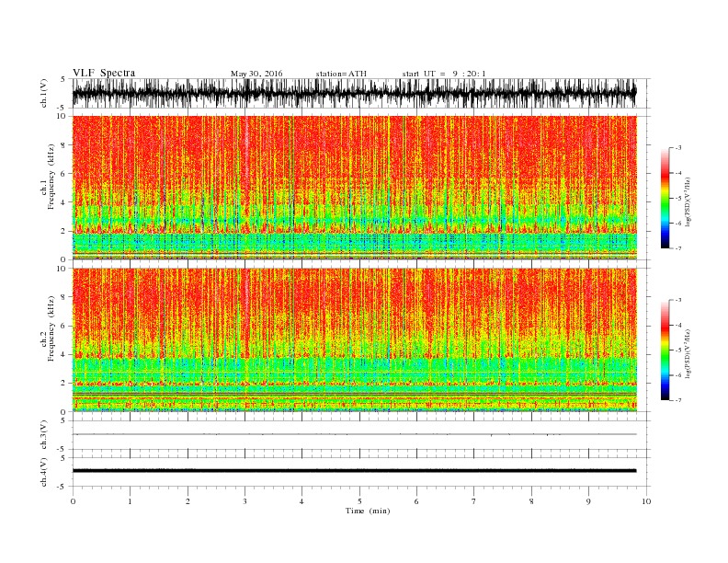Click the "-7" tick on ch.2 colorbar
Viewport: 728px width, 563px height.
pos(677,400)
